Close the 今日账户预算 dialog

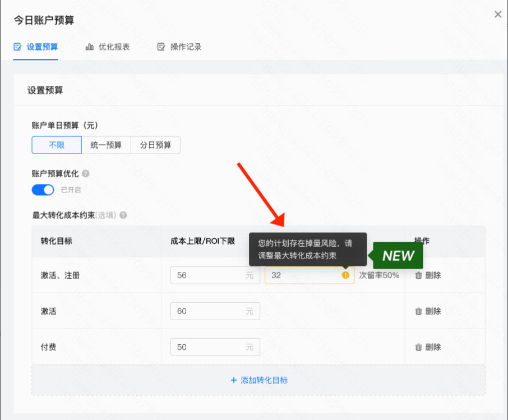tap(498, 14)
